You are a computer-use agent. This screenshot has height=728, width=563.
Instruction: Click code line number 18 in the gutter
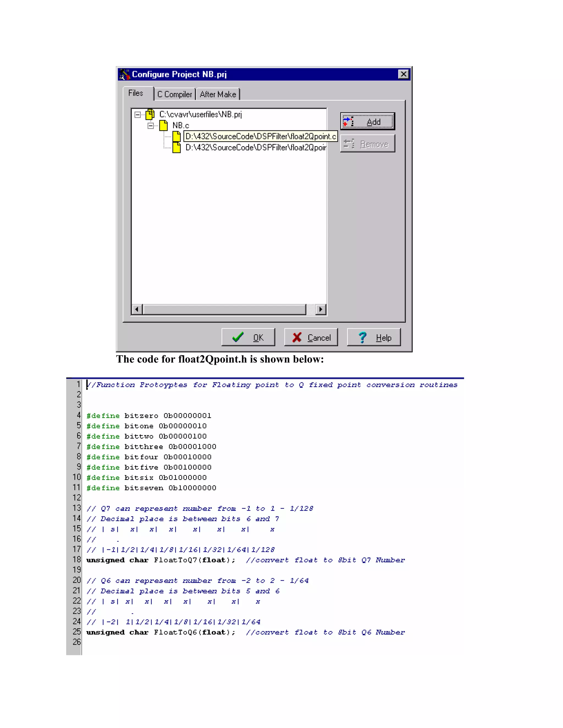click(x=77, y=560)
